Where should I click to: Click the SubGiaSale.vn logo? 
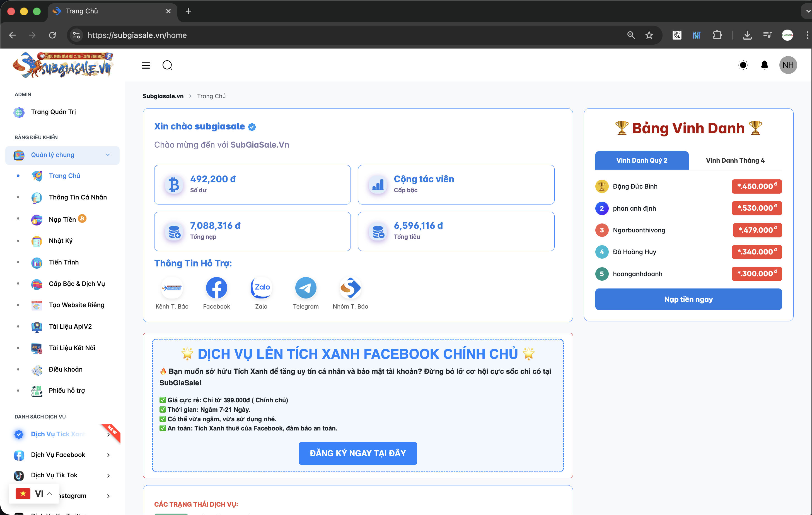(63, 65)
